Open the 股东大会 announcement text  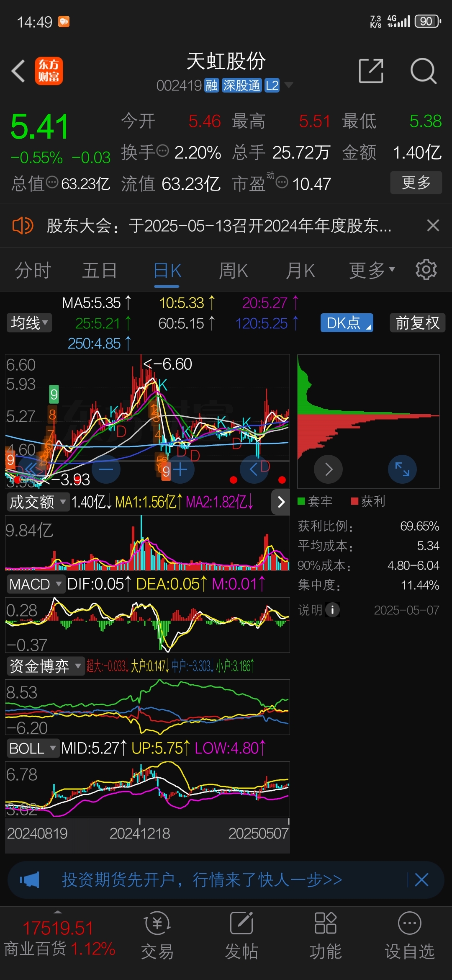[219, 226]
